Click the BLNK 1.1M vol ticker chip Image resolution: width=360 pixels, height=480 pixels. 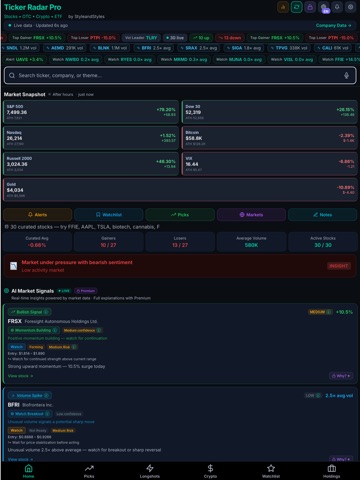click(110, 48)
